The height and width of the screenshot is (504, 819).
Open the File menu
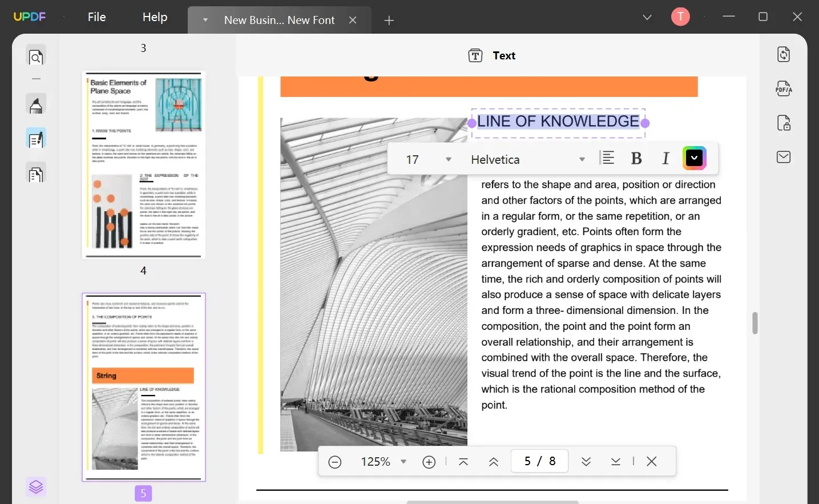point(96,17)
